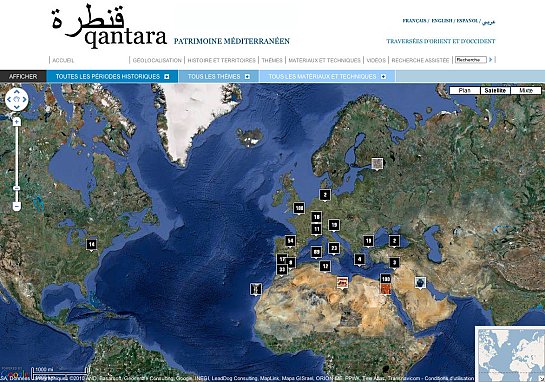Switch the map to Satellite view

(495, 91)
